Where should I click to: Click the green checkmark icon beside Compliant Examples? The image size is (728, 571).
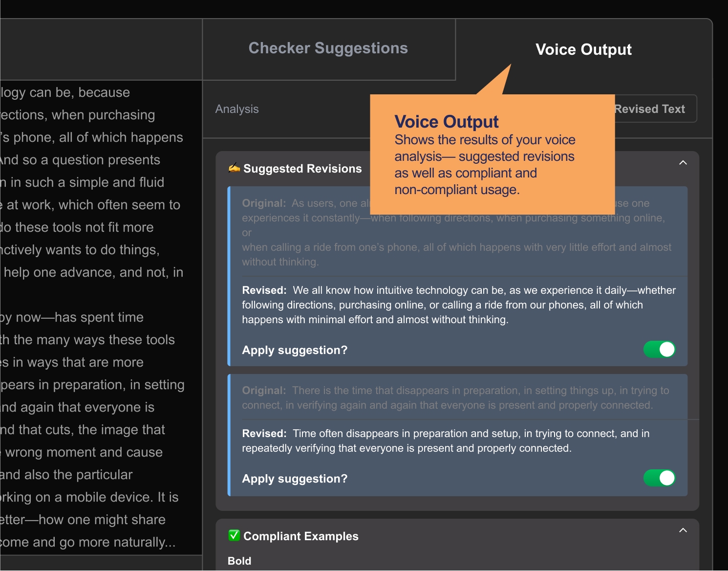[x=234, y=535]
